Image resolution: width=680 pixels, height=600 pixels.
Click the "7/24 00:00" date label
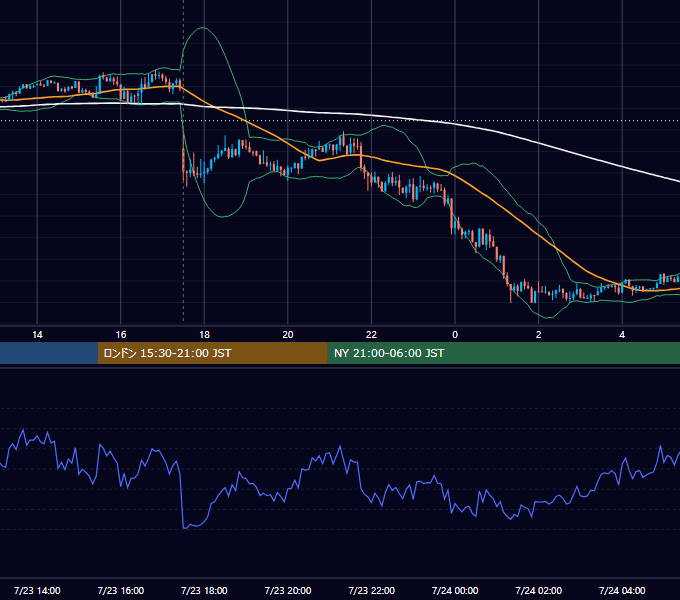(455, 590)
